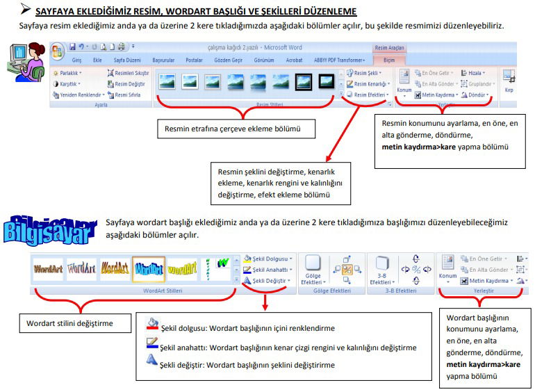535x392 pixels.
Task: Click the Save icon in quick access toolbar
Action: coord(72,47)
